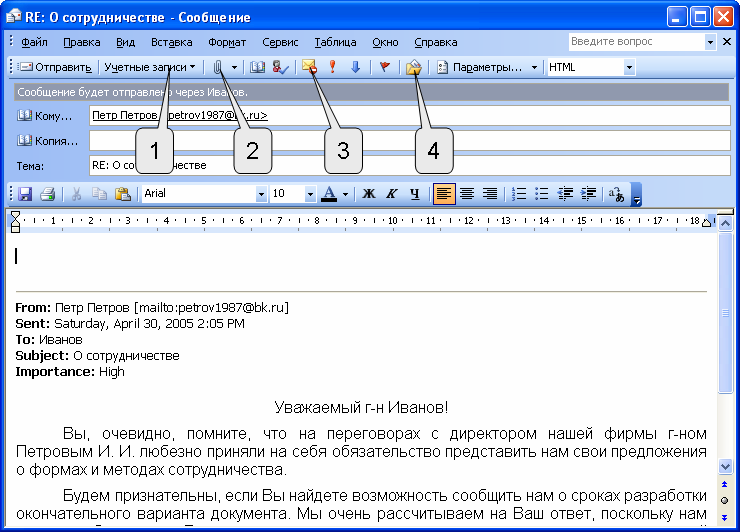
Task: Select center alignment button
Action: point(467,194)
